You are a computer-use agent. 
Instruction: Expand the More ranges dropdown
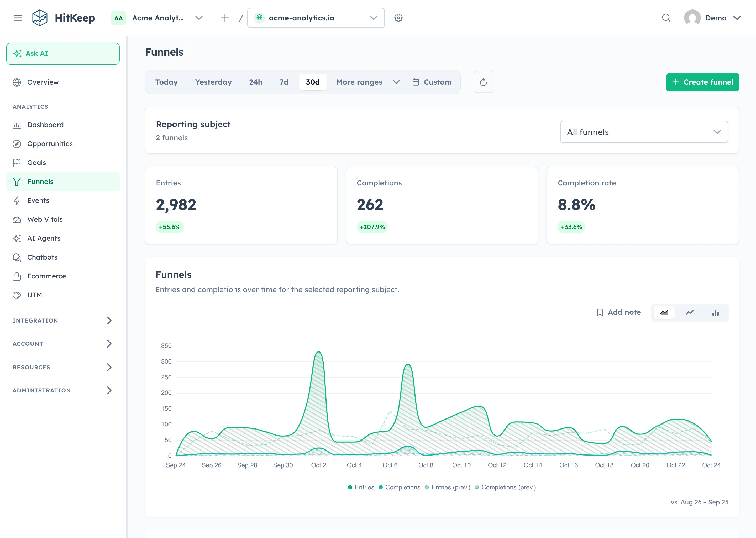pyautogui.click(x=368, y=82)
